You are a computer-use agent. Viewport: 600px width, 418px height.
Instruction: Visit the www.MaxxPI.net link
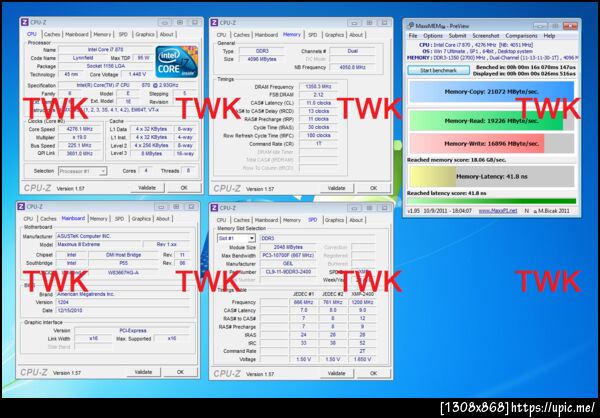(498, 211)
